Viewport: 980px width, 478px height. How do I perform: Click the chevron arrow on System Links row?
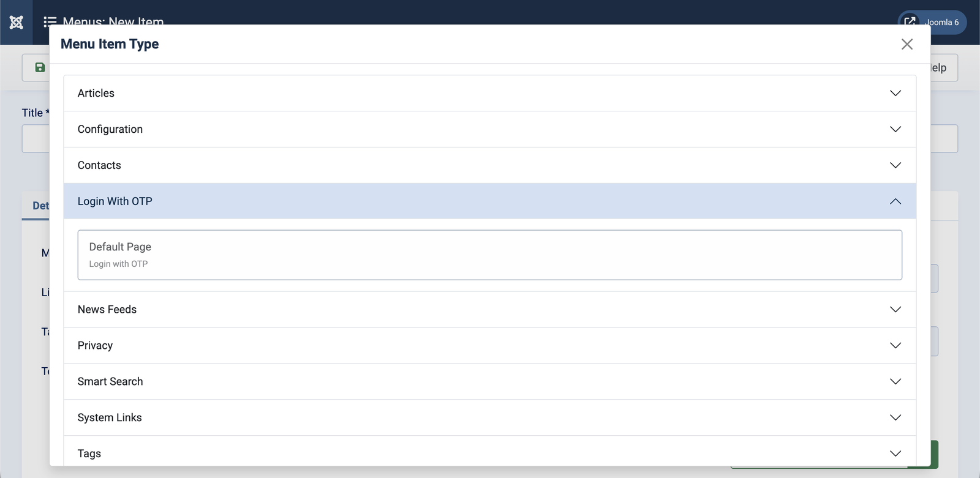click(895, 418)
